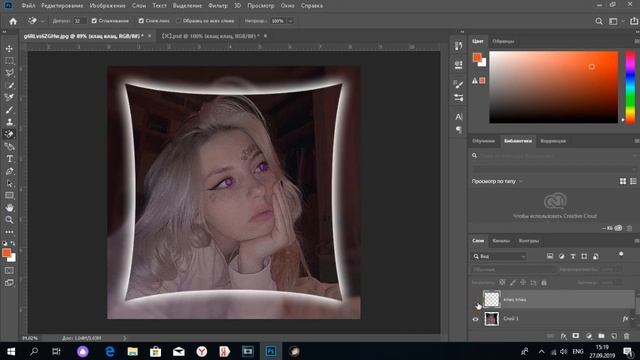This screenshot has height=360, width=640.
Task: Click the Допуск tolerance input field
Action: (80, 21)
